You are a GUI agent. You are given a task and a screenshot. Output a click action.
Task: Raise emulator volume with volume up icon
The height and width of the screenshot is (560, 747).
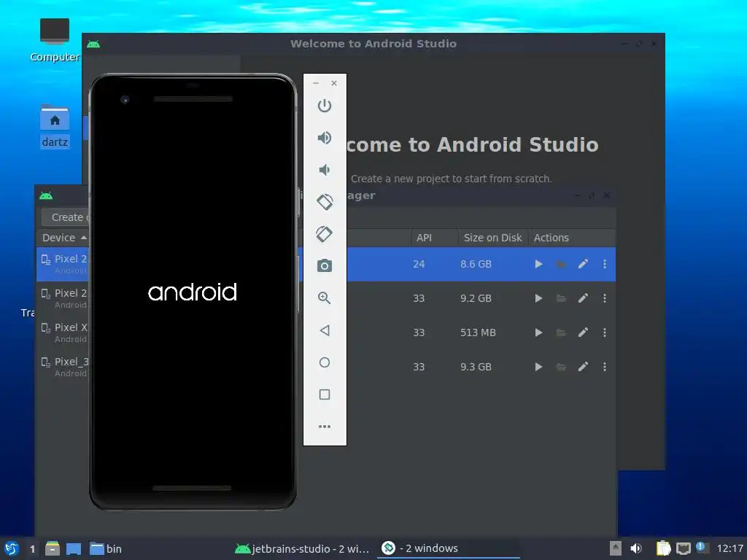click(325, 138)
